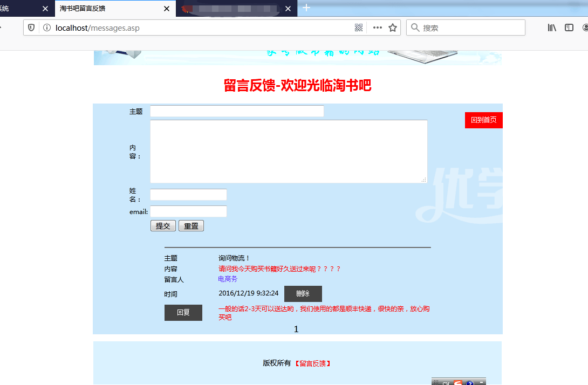Click inside the 内容 message textarea
Viewport: 588px width, 385px height.
click(x=289, y=152)
